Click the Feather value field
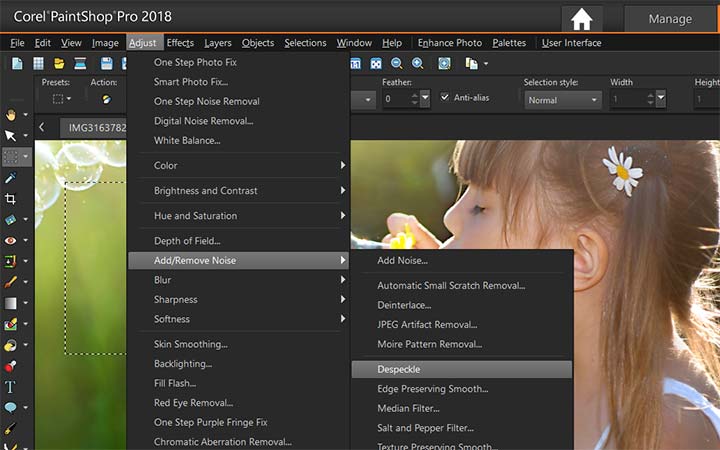Viewport: 720px width, 450px height. [x=396, y=99]
